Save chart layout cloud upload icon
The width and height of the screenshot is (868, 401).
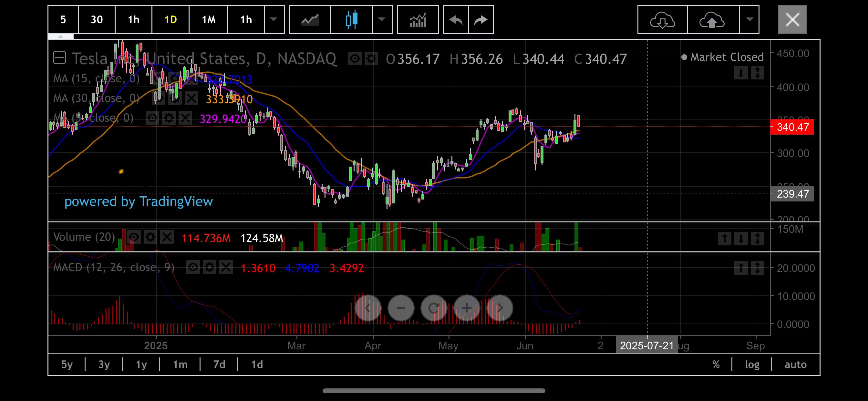tap(713, 20)
